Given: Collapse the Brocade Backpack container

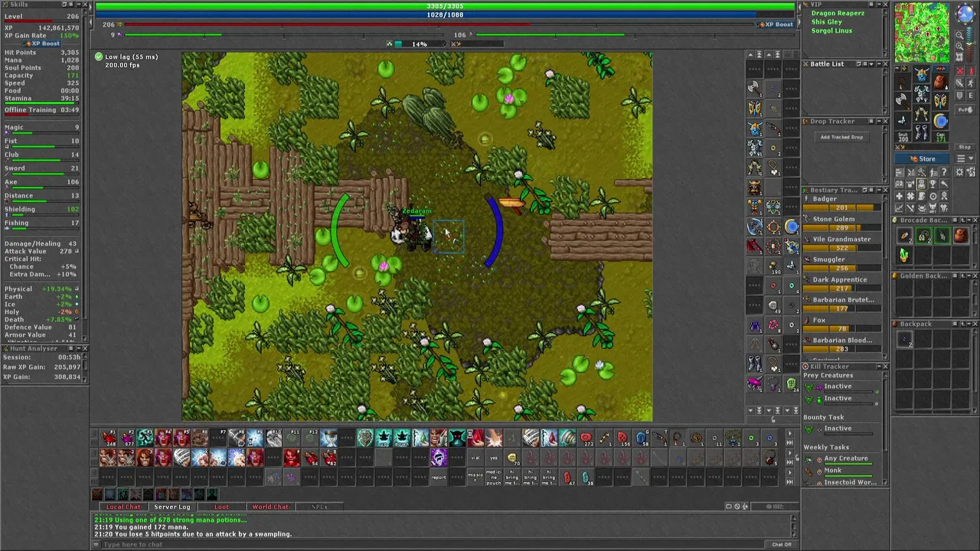Looking at the screenshot, I should 969,220.
